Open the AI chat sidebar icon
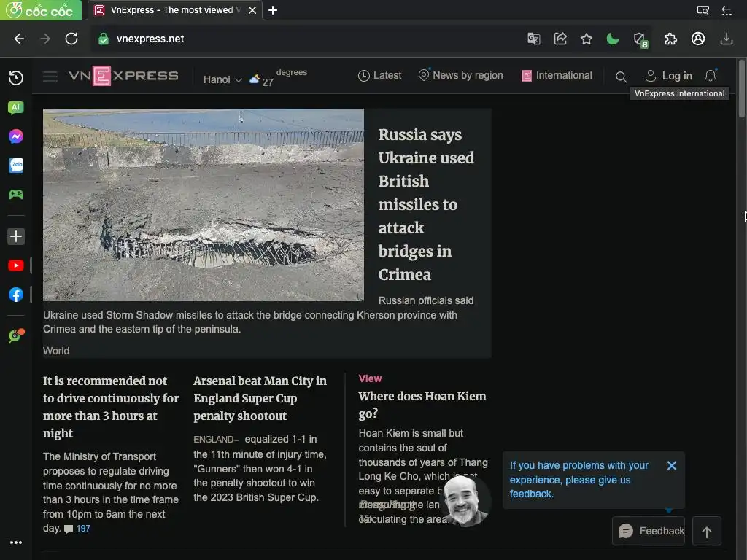This screenshot has height=560, width=747. pyautogui.click(x=16, y=108)
